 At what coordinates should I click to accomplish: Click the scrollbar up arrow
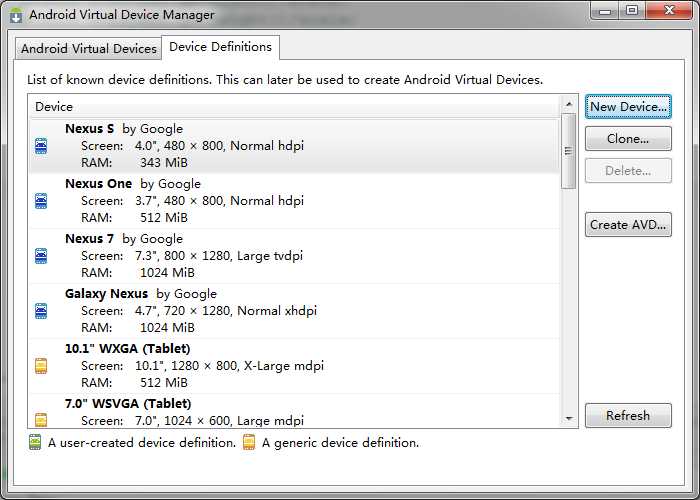tap(569, 104)
